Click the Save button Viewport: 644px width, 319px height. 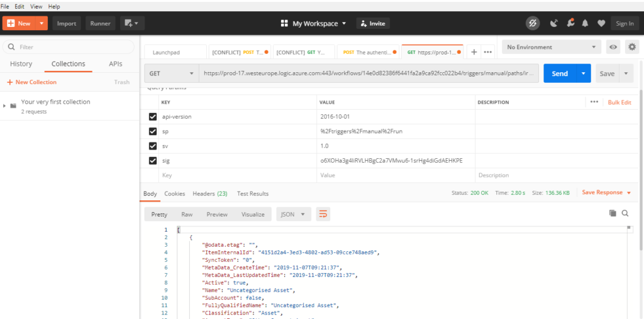(x=607, y=73)
